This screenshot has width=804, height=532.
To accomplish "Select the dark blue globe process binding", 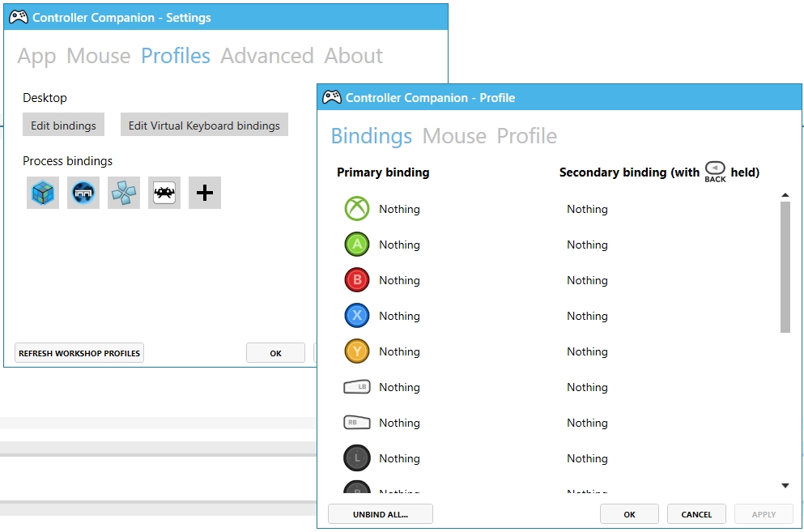I will 83,193.
